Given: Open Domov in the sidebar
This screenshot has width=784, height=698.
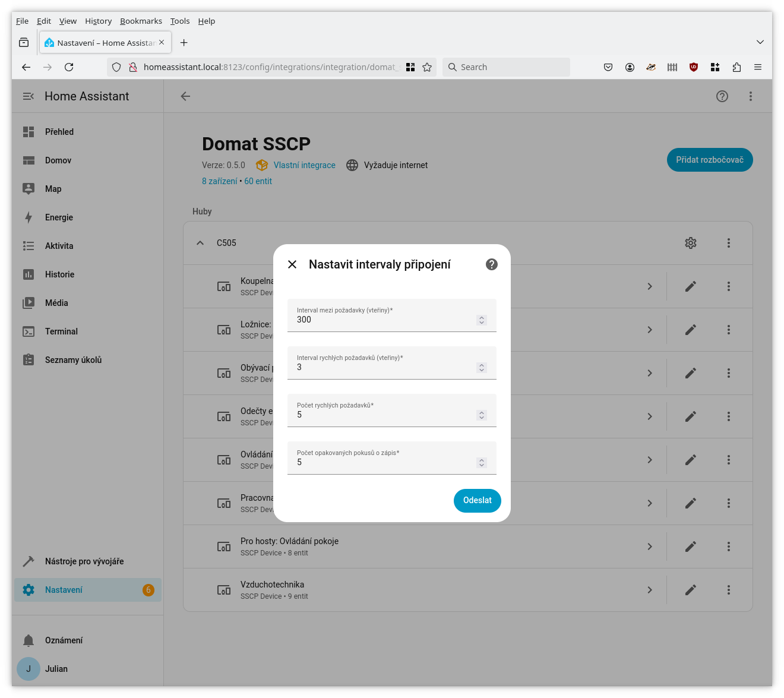Looking at the screenshot, I should click(x=88, y=160).
